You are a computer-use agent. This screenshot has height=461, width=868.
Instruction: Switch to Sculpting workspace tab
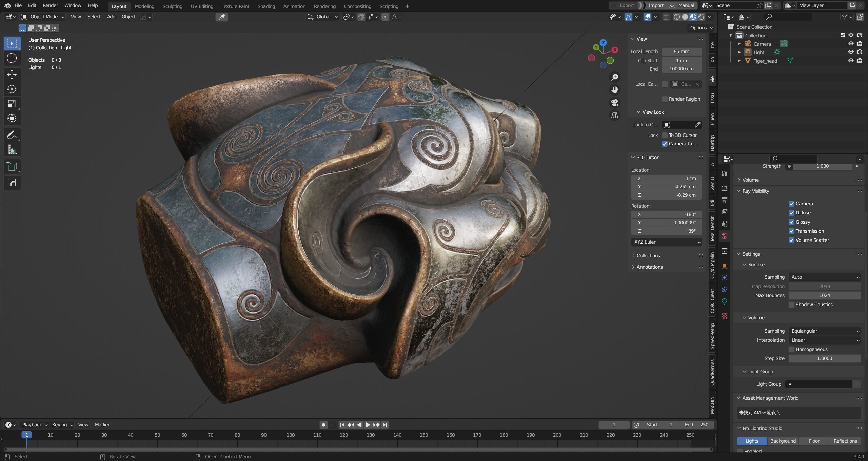point(172,6)
